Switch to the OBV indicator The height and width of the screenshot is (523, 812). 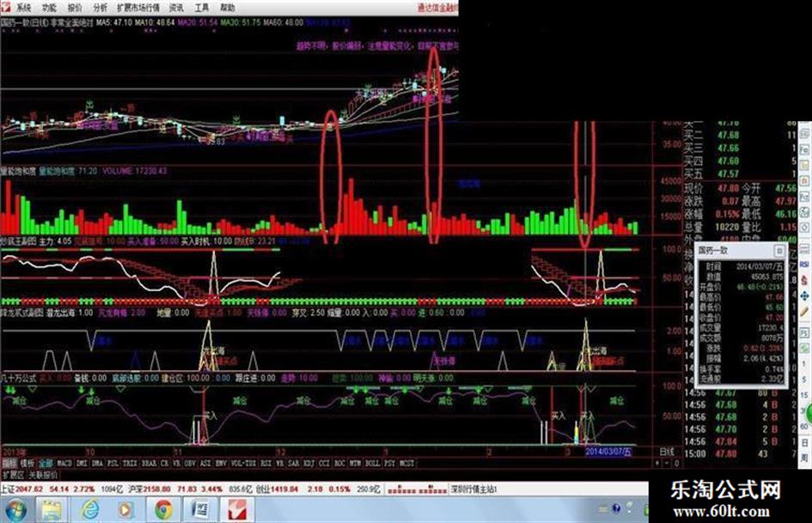[189, 464]
